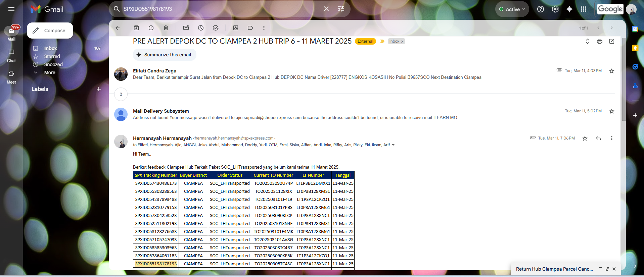Toggle the importance marker beside subject
The image size is (644, 277).
tap(382, 41)
